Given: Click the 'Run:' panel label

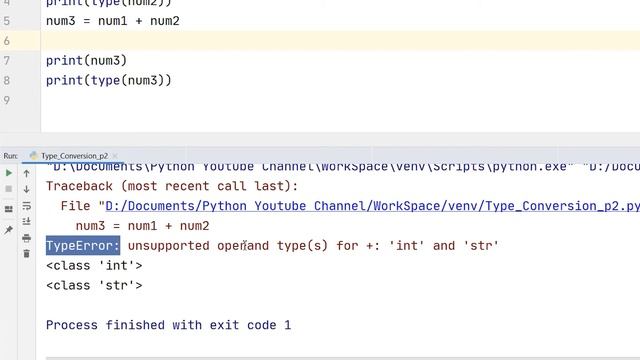Looking at the screenshot, I should coord(11,156).
